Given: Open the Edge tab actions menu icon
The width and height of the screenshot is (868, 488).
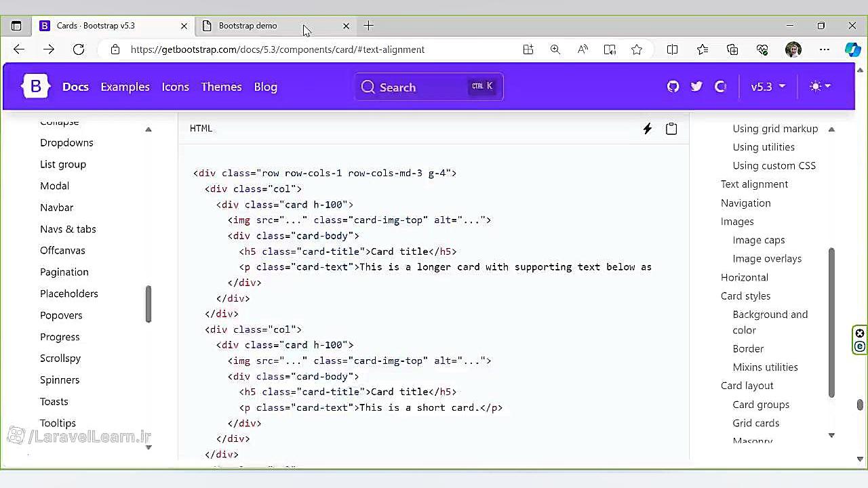Looking at the screenshot, I should coord(16,26).
